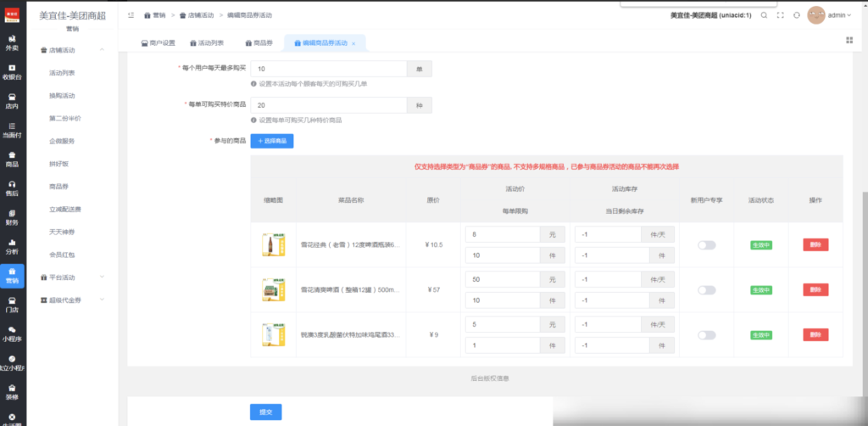The image size is (868, 426).
Task: Click the 后台版权信息 footer text
Action: (489, 378)
